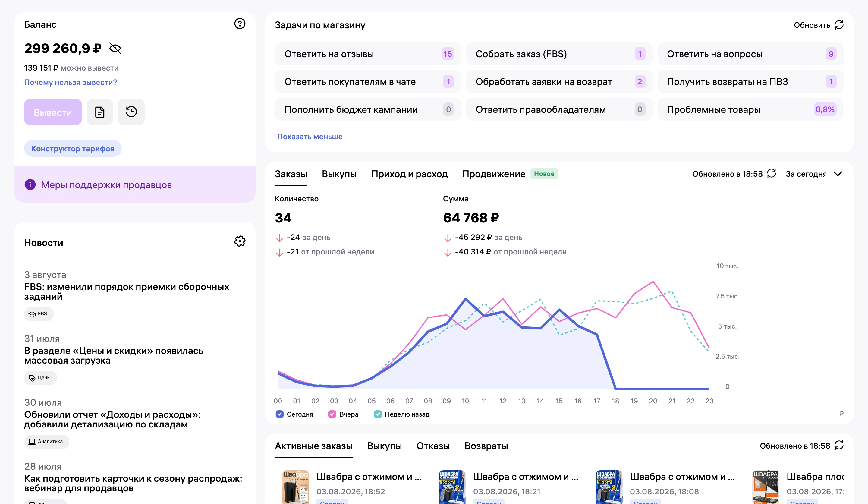Open Ответить на отзывы task tile
This screenshot has height=504, width=868.
tap(367, 54)
